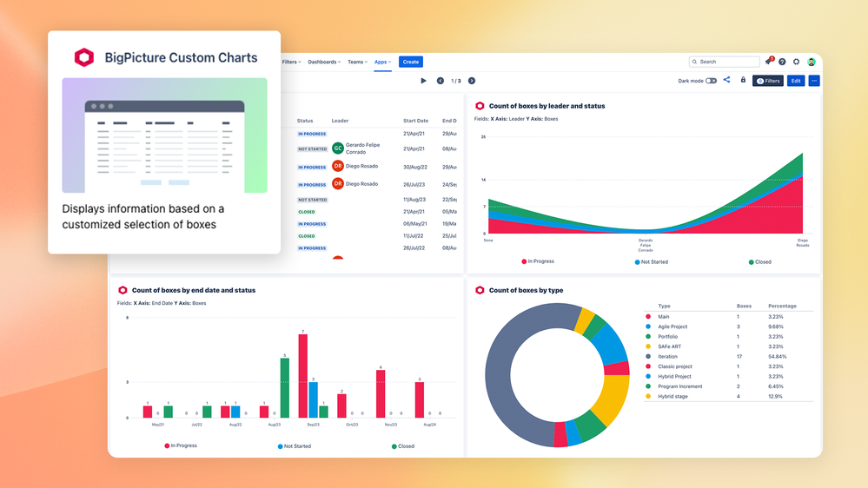Open the settings gear icon
This screenshot has width=868, height=488.
point(797,62)
